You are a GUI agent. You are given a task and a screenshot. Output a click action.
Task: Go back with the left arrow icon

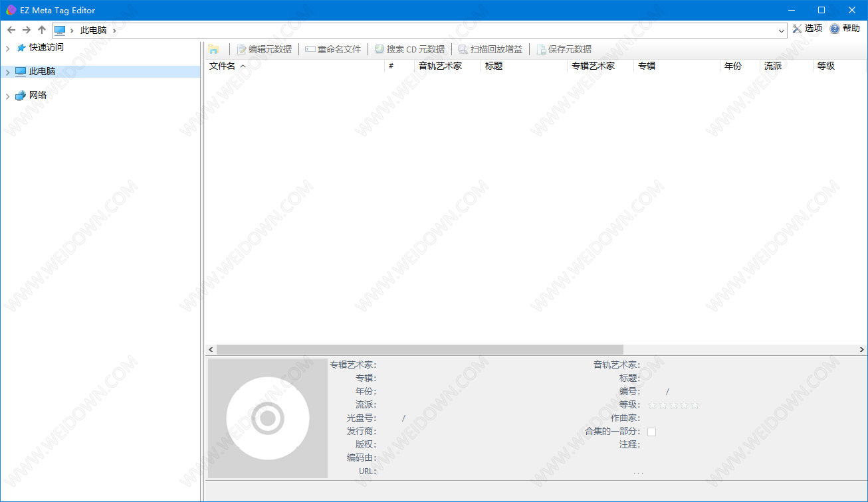point(11,30)
